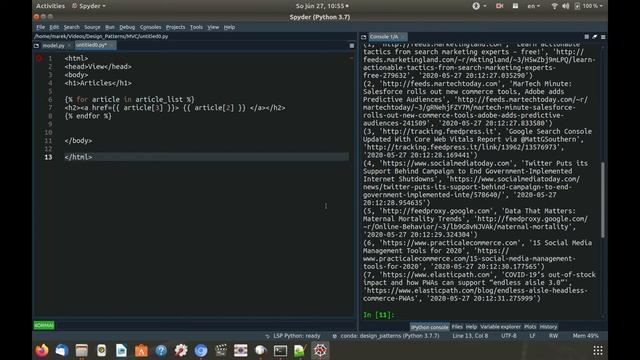Switch to the Variable explorer tab

500,327
